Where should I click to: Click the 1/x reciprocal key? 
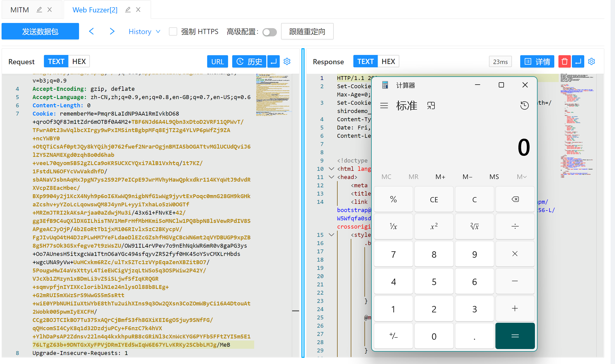(x=393, y=227)
